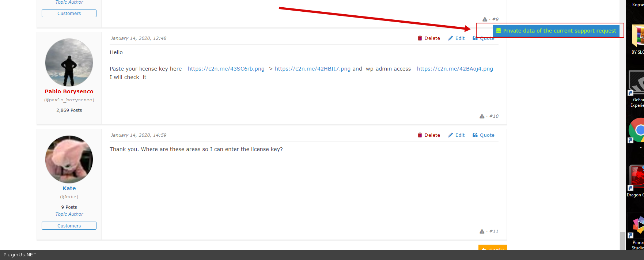Click Pablo Borysenco's avatar image
The width and height of the screenshot is (644, 260).
pyautogui.click(x=69, y=62)
